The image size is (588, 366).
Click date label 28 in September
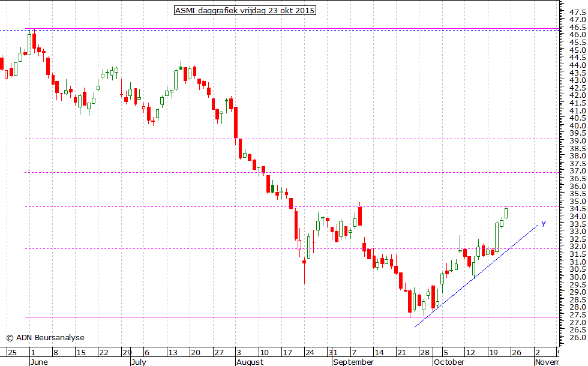point(425,353)
